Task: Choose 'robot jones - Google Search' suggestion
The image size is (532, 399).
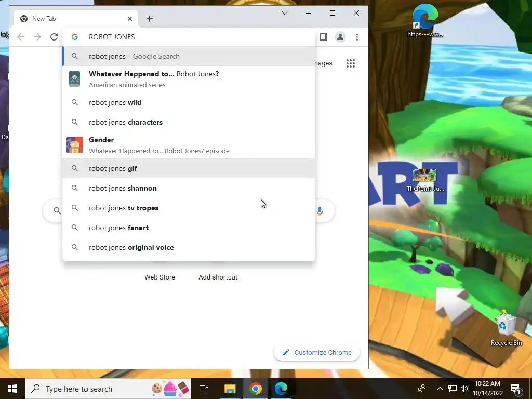Action: tap(189, 56)
